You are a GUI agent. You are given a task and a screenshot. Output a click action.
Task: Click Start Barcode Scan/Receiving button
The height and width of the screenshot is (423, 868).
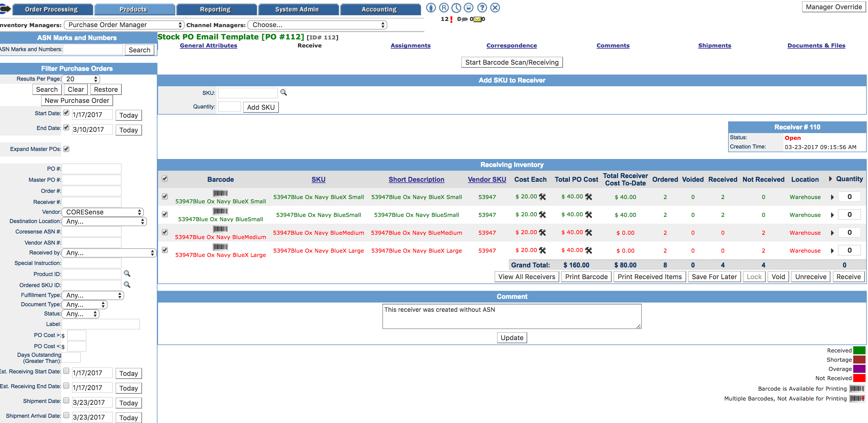pyautogui.click(x=512, y=62)
